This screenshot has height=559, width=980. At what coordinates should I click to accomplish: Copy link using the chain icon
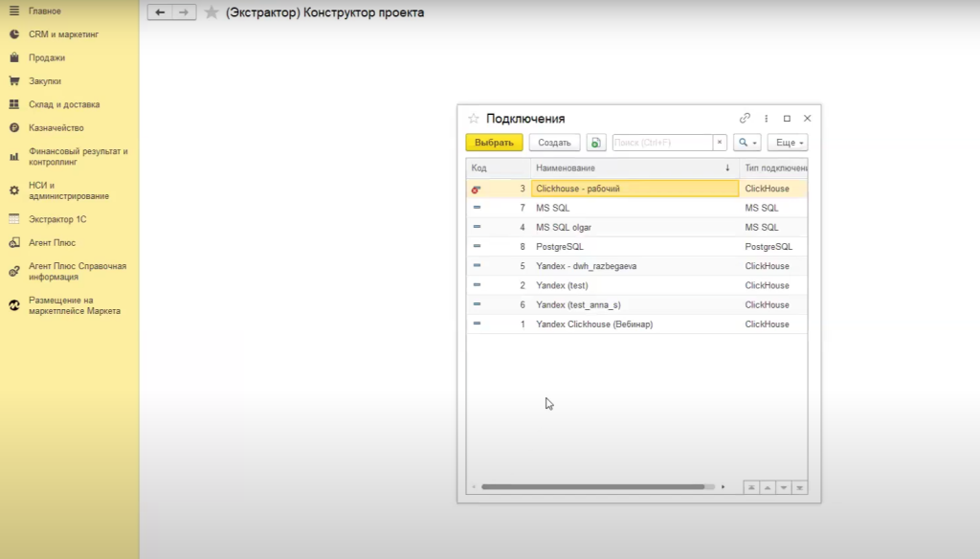click(745, 119)
